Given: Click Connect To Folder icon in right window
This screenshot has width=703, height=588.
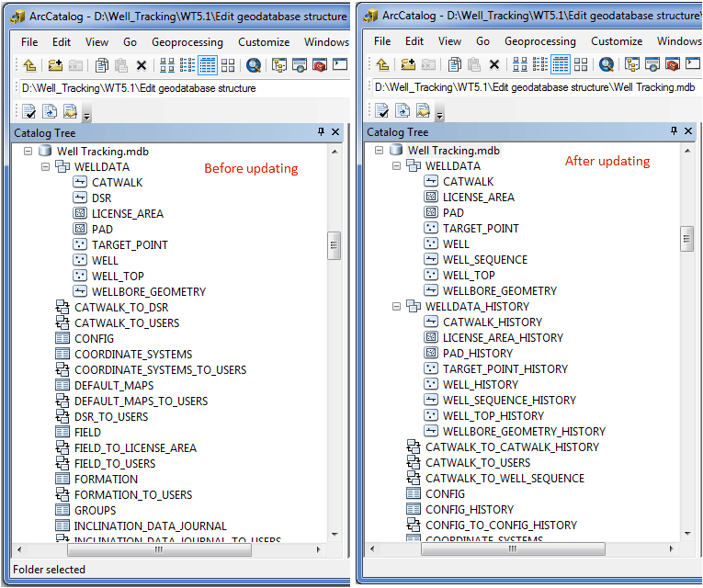Looking at the screenshot, I should (x=407, y=64).
